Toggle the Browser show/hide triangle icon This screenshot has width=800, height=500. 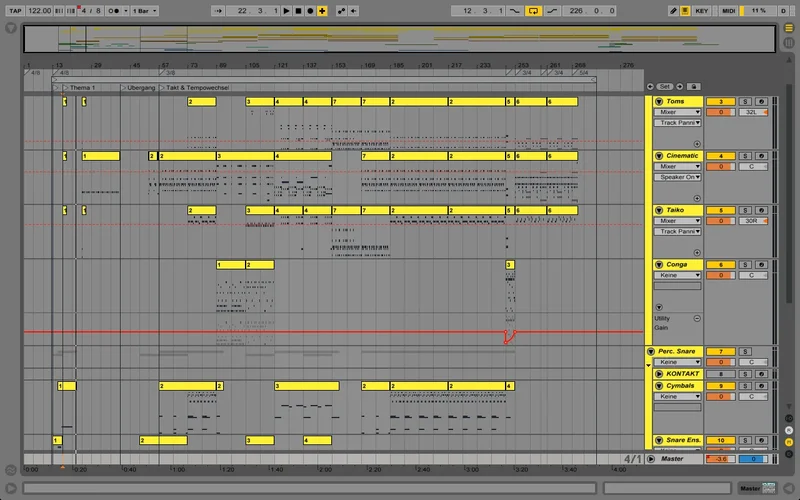click(x=11, y=28)
